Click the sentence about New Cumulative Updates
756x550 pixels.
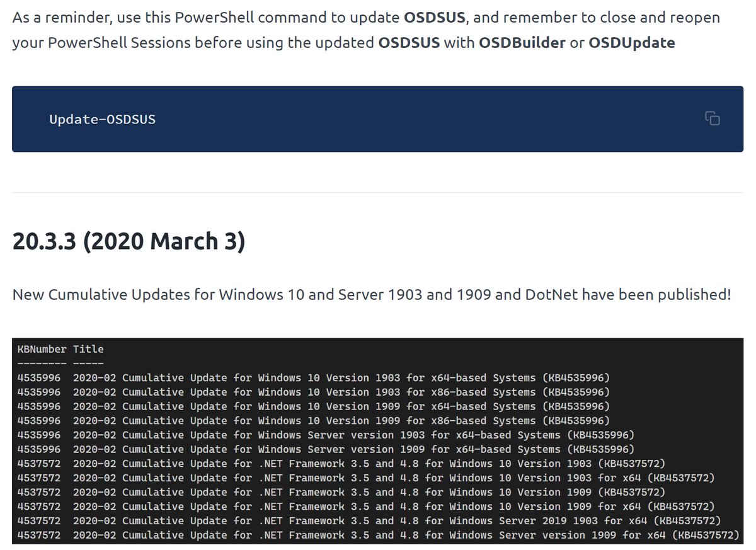coord(372,294)
